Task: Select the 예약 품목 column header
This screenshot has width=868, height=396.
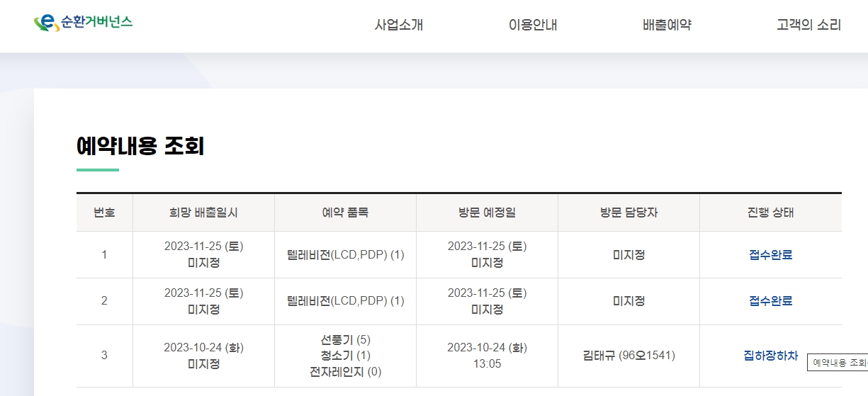Action: coord(345,213)
